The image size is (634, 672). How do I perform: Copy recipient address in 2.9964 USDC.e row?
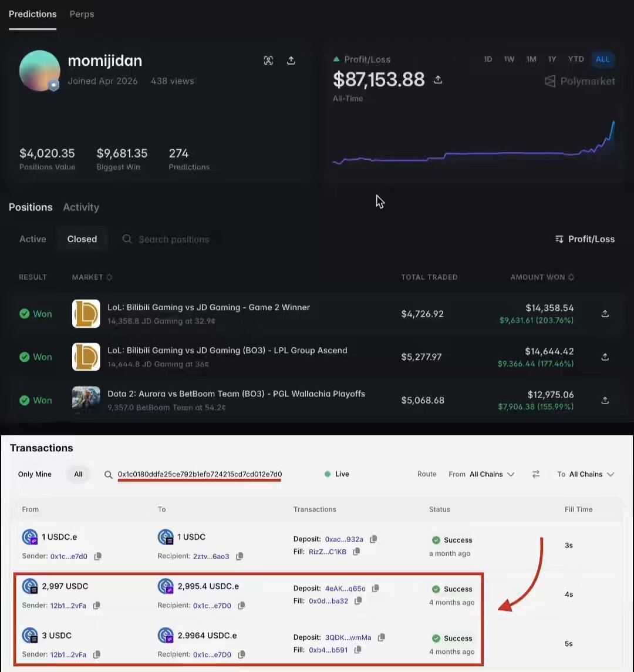[x=242, y=654]
